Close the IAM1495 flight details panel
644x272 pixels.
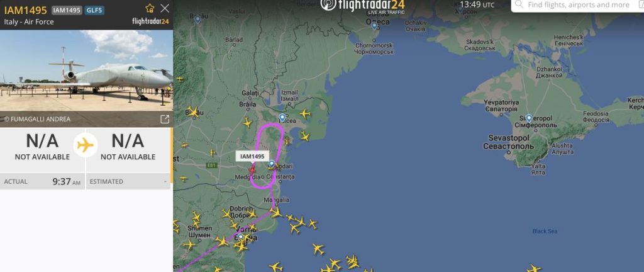coord(165,8)
